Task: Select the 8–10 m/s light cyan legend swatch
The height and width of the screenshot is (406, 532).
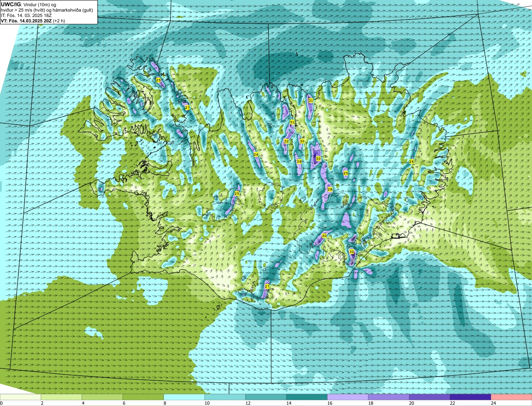Action: [x=185, y=397]
